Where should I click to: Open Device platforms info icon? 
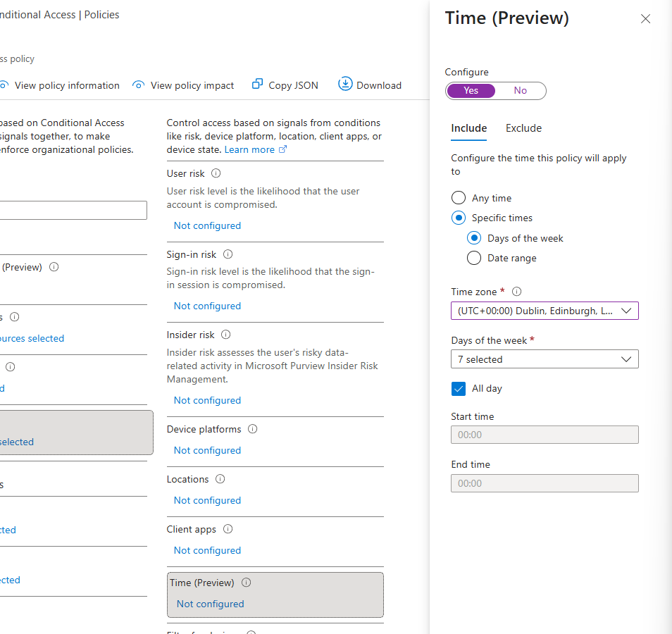253,429
